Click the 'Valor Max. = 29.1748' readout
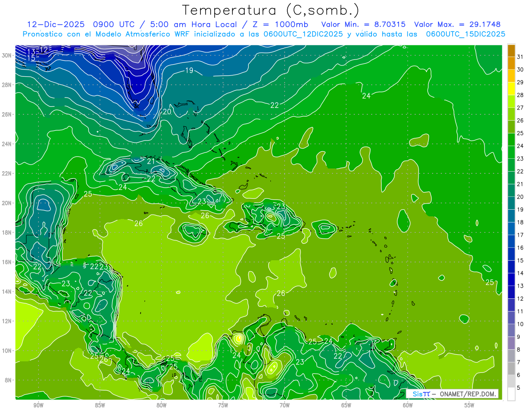The width and height of the screenshot is (532, 411). coord(458,24)
